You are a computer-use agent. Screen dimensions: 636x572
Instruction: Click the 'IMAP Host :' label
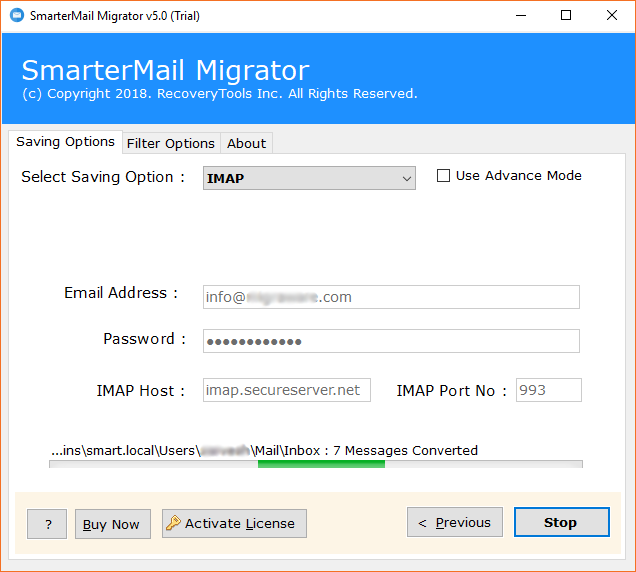(140, 391)
